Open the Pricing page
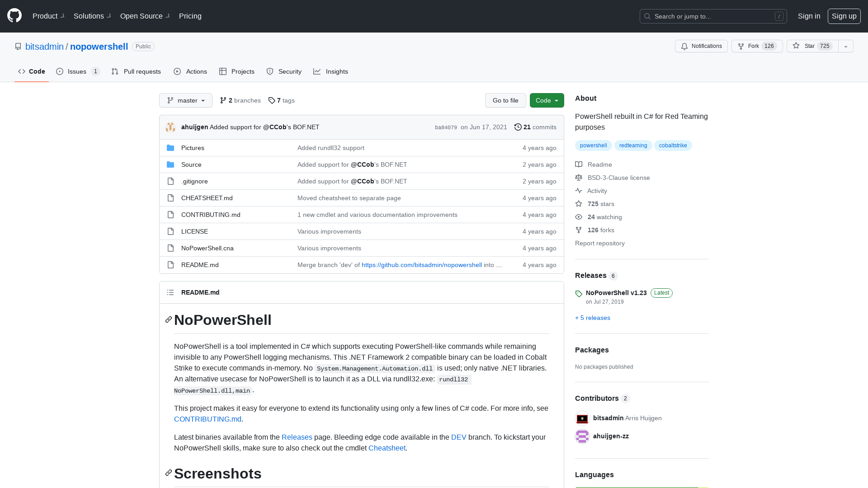Viewport: 868px width, 488px height. pyautogui.click(x=190, y=16)
